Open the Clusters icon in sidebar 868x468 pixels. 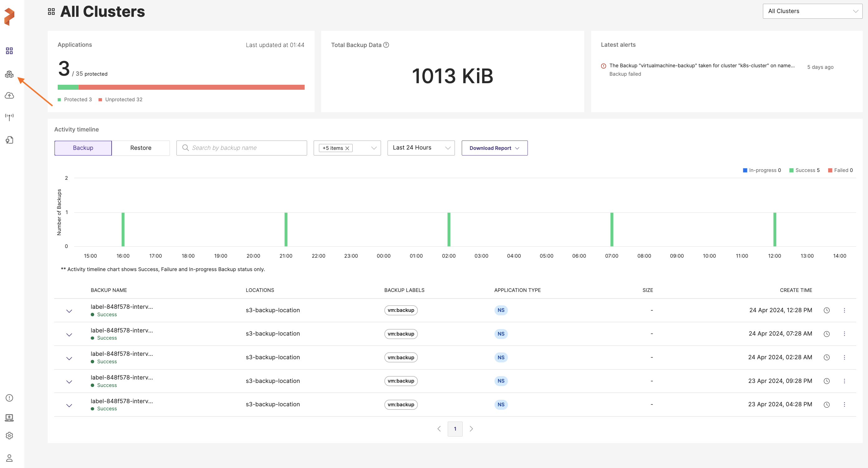[9, 74]
